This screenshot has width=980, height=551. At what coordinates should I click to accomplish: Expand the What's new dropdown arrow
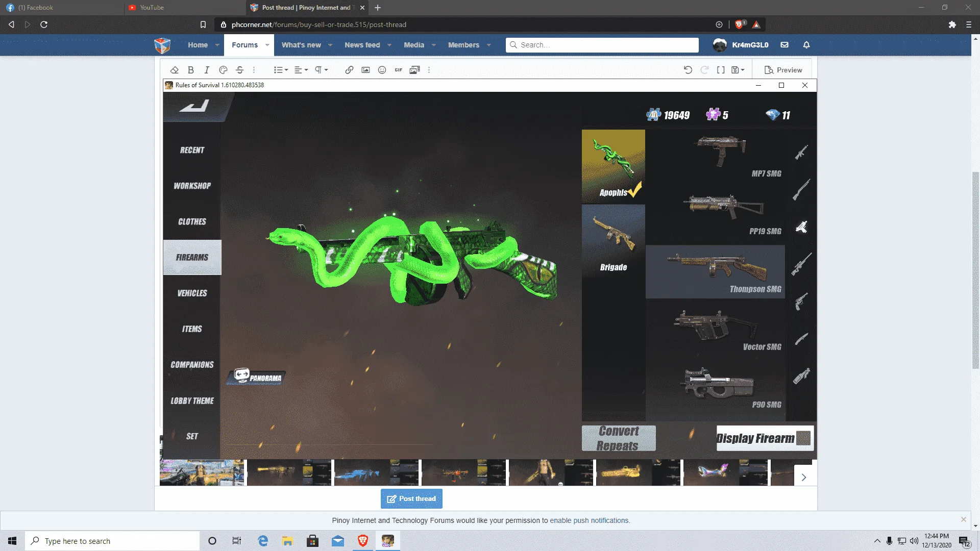click(x=330, y=45)
